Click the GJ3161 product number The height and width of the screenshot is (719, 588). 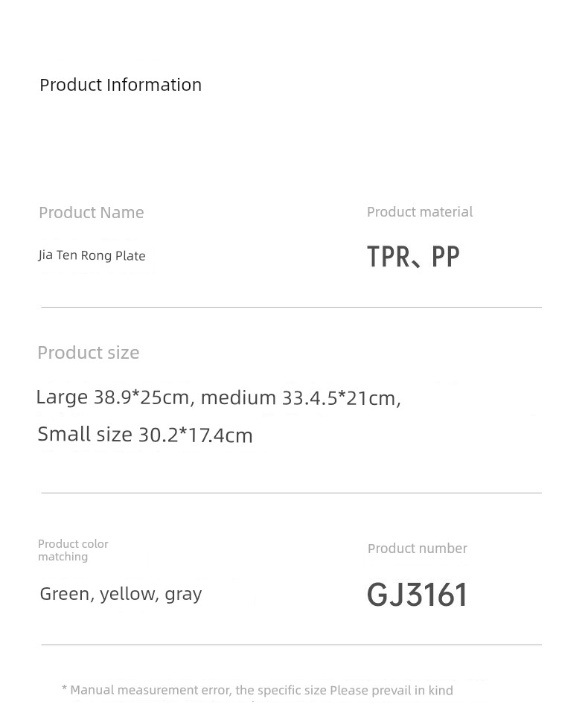pyautogui.click(x=418, y=595)
